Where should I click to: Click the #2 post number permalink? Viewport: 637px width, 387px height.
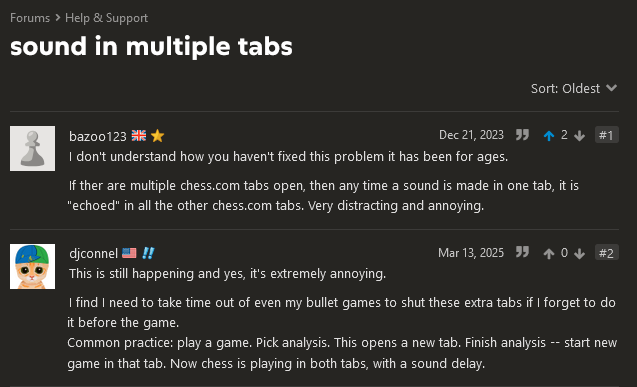coord(607,253)
